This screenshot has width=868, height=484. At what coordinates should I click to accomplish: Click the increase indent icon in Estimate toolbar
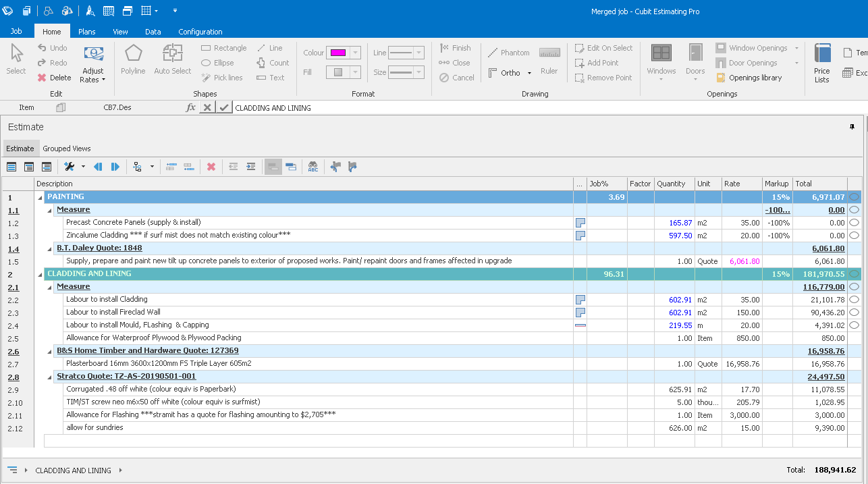250,167
